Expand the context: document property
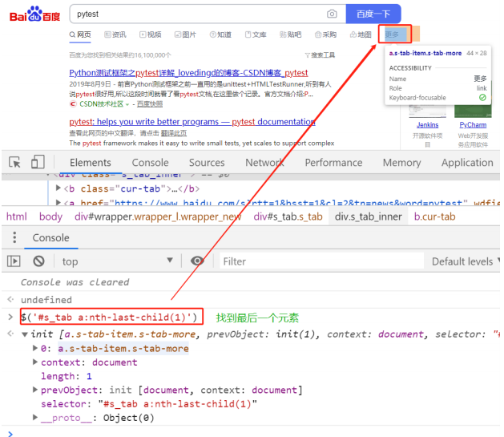 [x=35, y=362]
